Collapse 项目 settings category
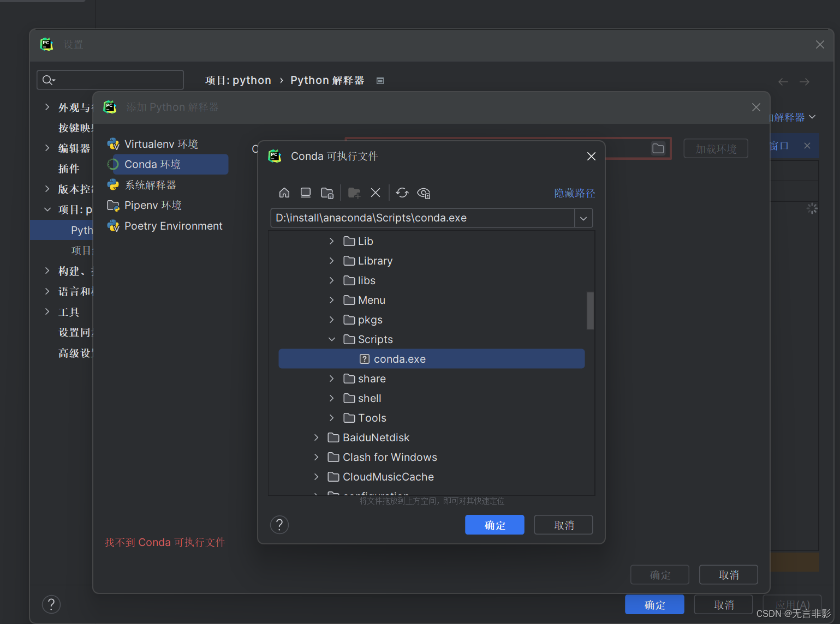840x624 pixels. tap(47, 209)
